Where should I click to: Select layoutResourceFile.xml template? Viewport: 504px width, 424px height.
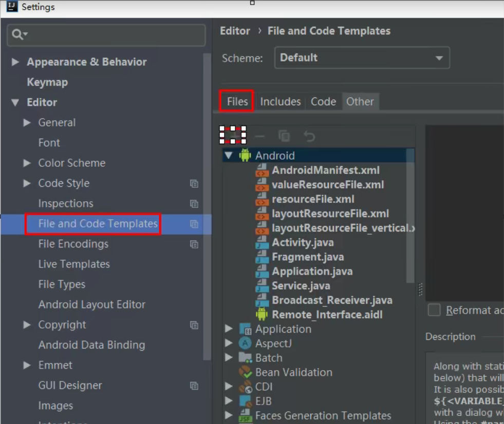(330, 214)
